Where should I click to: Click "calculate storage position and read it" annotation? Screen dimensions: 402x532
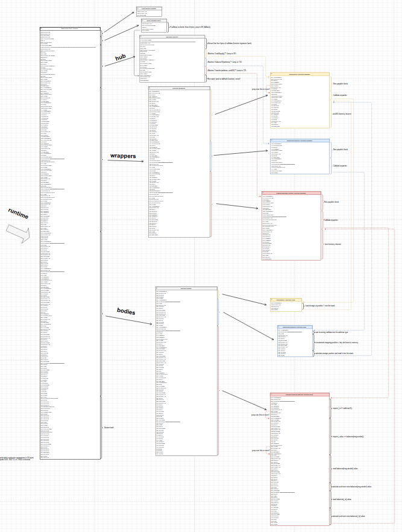pos(334,353)
